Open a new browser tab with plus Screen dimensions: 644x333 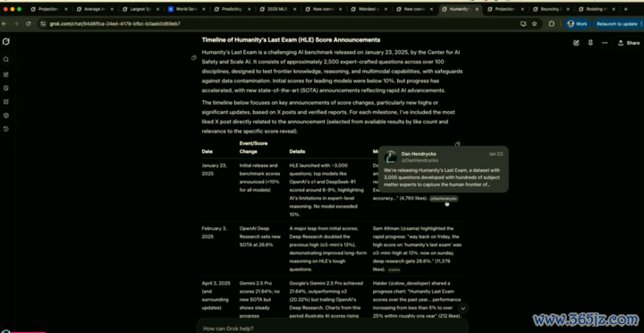coord(626,9)
